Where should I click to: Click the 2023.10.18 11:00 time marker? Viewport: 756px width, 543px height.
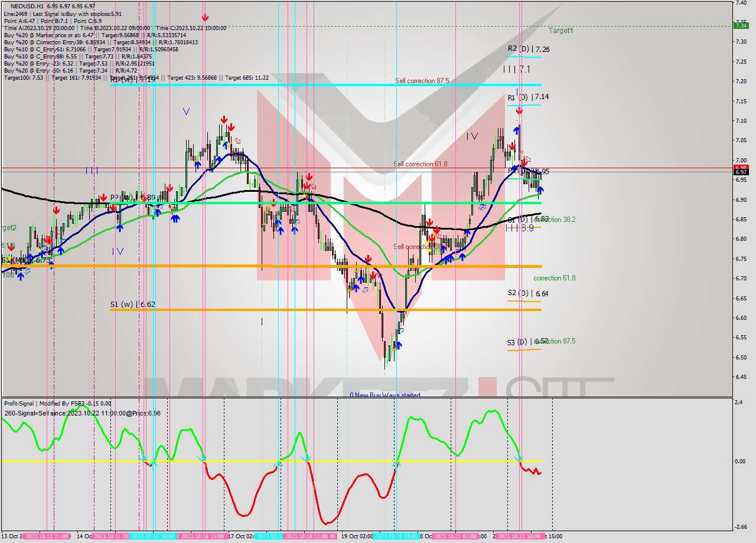311,537
